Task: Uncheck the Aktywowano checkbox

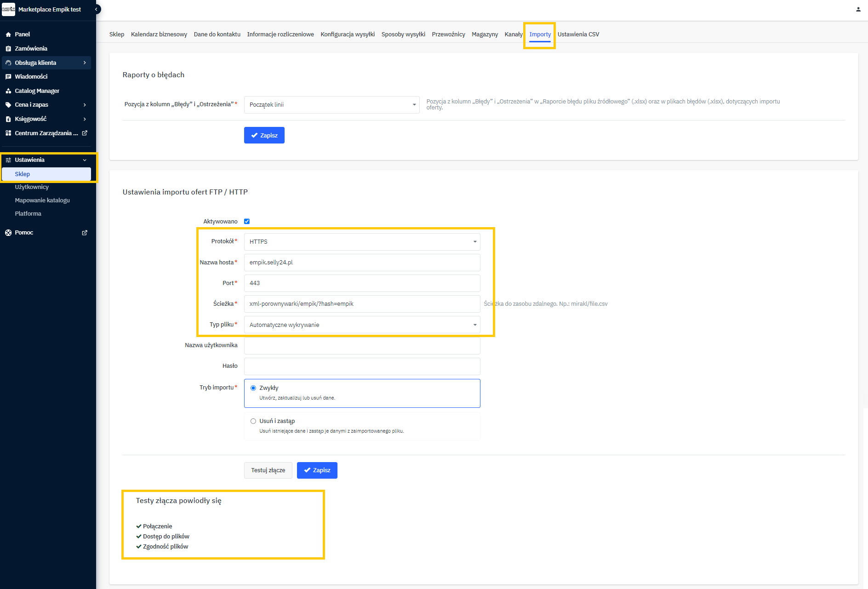Action: tap(247, 222)
